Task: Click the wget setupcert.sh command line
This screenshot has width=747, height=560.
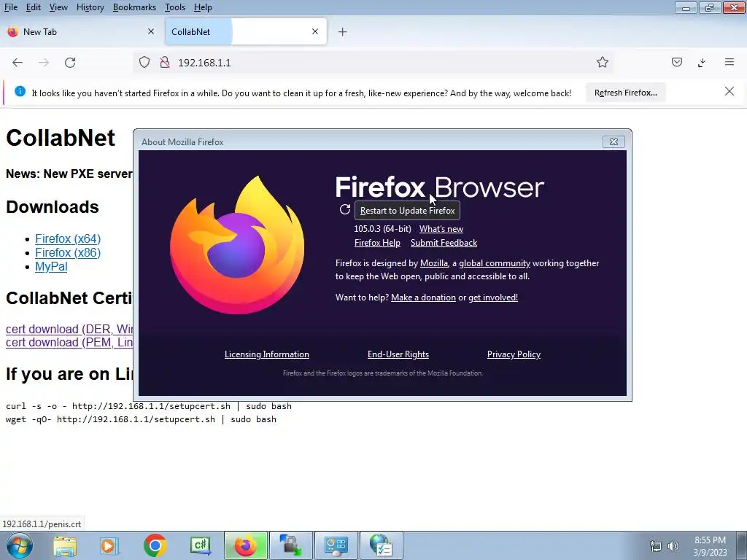Action: [x=141, y=419]
